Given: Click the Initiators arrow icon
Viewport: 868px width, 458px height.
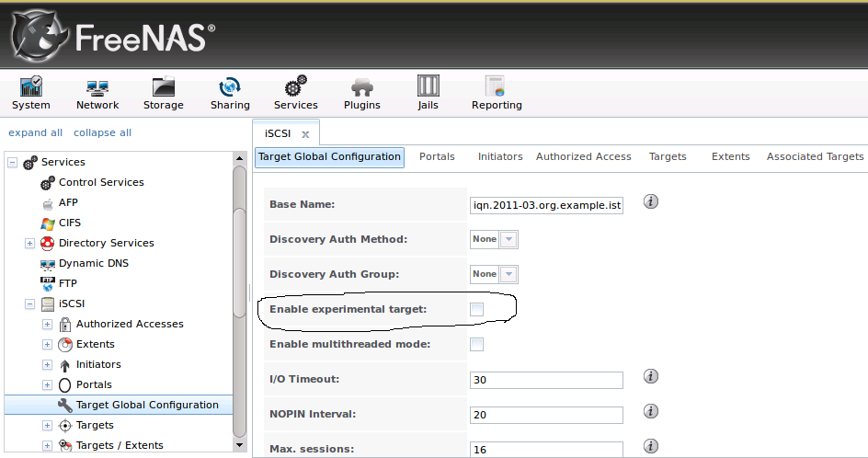Looking at the screenshot, I should tap(64, 365).
